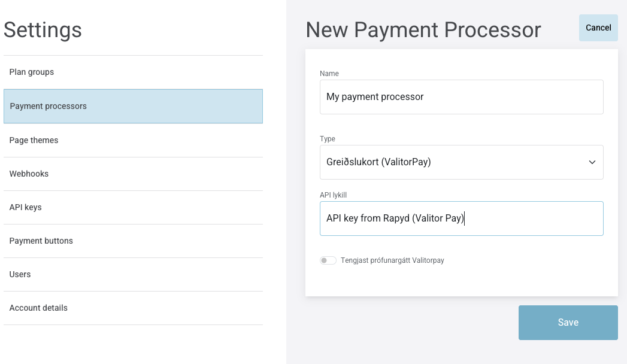The width and height of the screenshot is (627, 364).
Task: Click the New Payment Processor heading
Action: [x=423, y=30]
